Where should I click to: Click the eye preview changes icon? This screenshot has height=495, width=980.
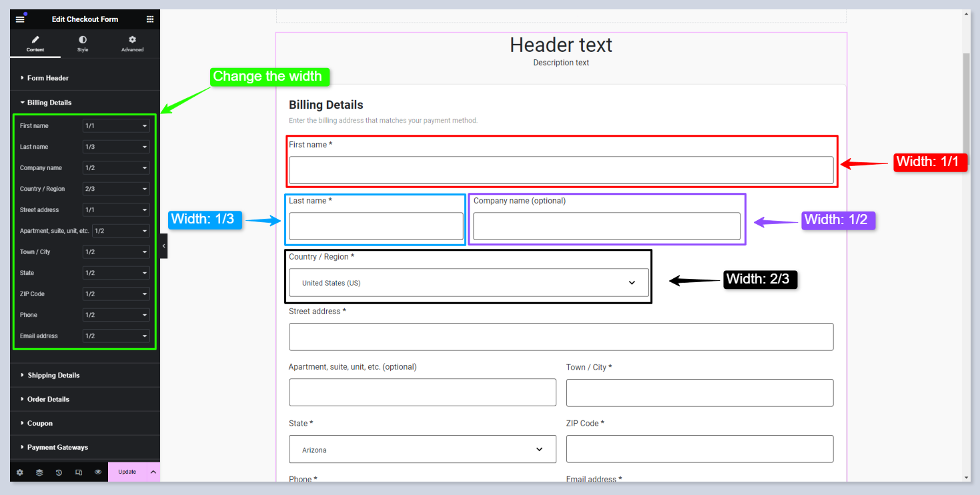pos(98,472)
